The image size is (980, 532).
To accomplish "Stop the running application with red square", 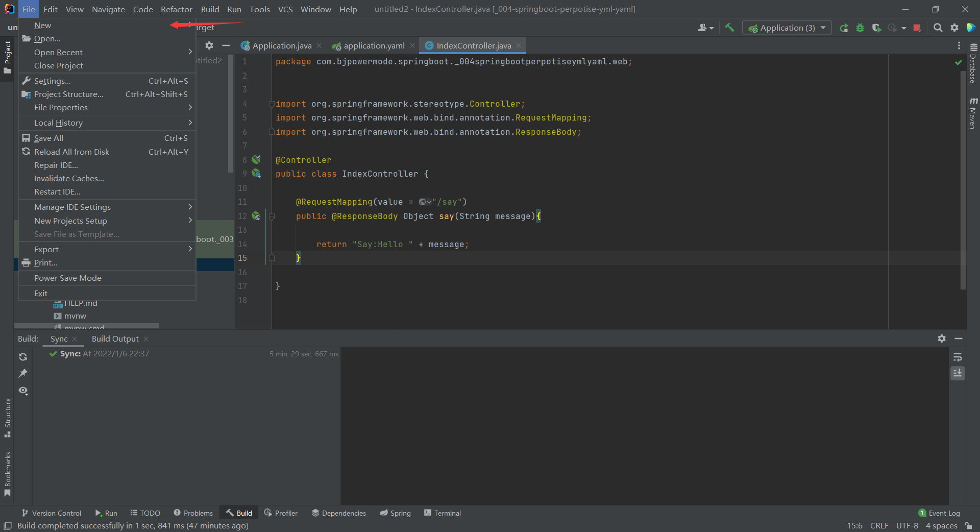I will pos(917,28).
